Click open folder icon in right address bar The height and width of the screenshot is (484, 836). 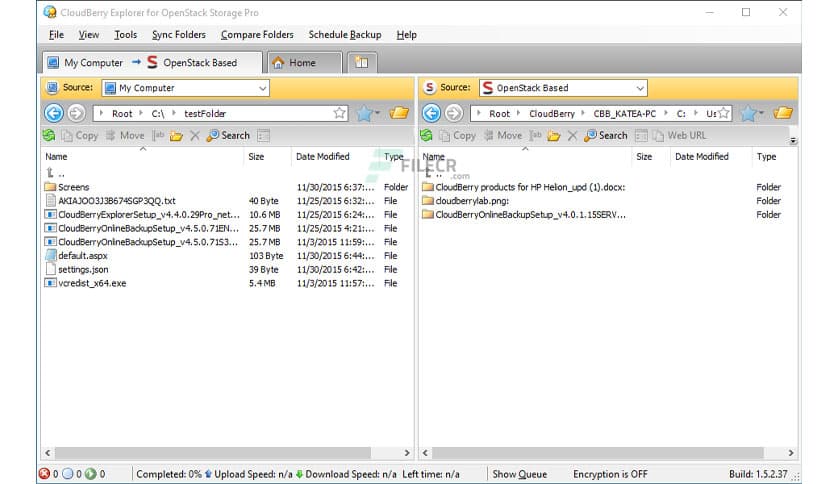coord(783,113)
